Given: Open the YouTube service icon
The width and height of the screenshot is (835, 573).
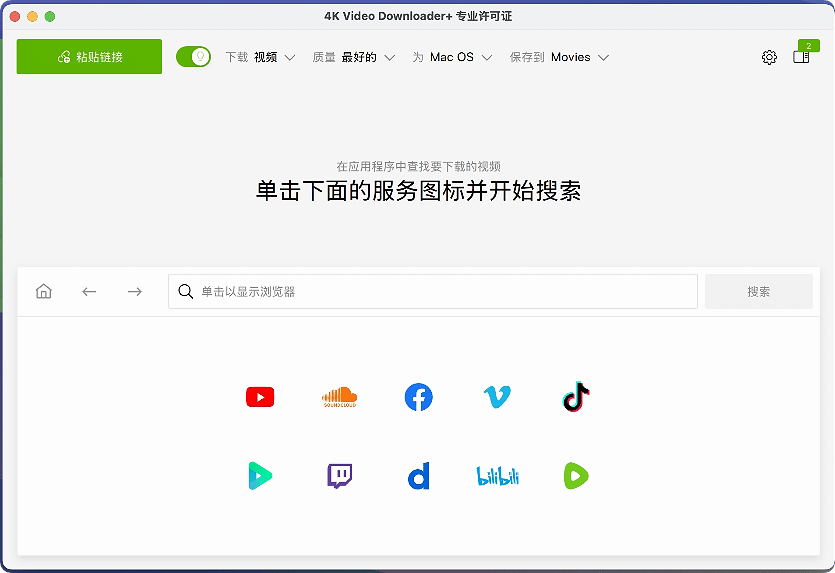Looking at the screenshot, I should coord(260,397).
